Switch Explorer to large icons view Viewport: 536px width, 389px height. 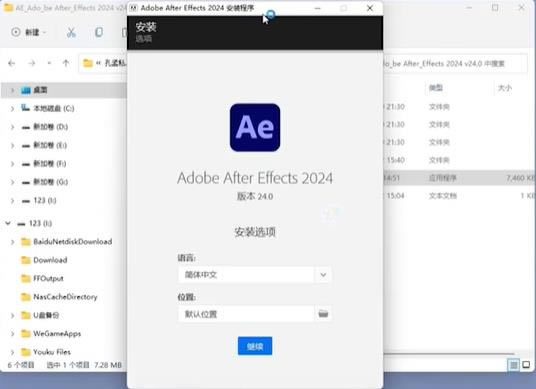point(526,365)
